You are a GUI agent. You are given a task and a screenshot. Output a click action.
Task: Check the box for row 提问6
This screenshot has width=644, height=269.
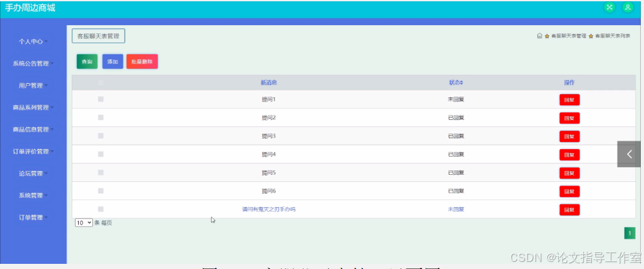coord(101,191)
